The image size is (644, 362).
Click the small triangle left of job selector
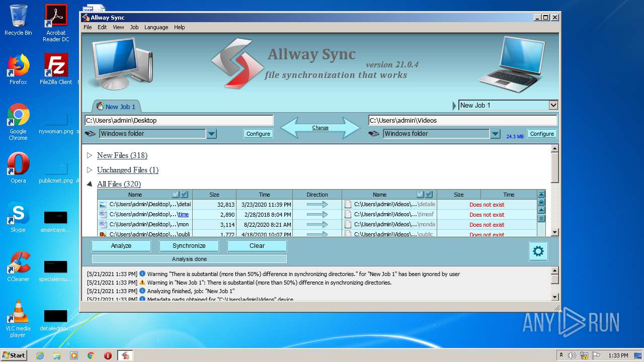[455, 106]
